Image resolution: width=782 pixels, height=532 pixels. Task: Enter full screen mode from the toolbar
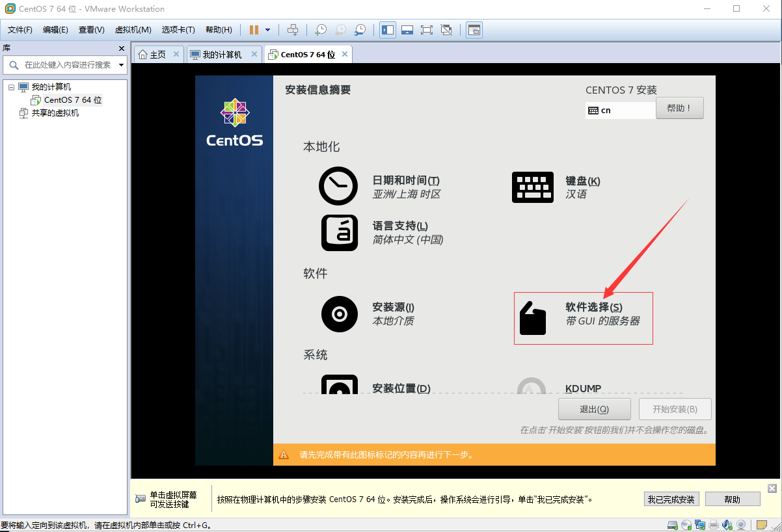point(427,30)
